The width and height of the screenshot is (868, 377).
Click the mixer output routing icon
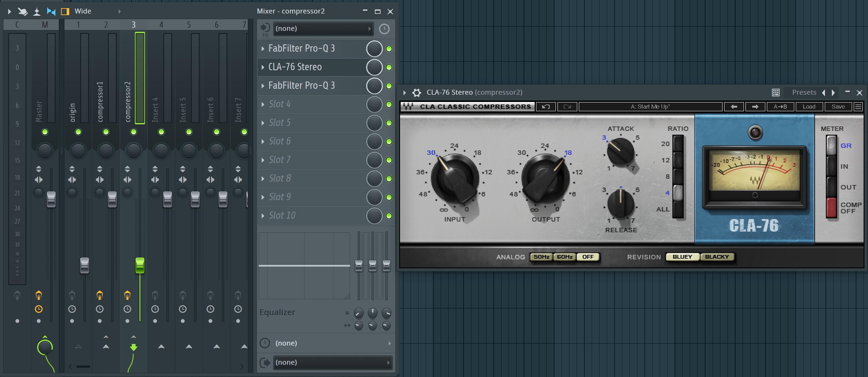coord(265,363)
